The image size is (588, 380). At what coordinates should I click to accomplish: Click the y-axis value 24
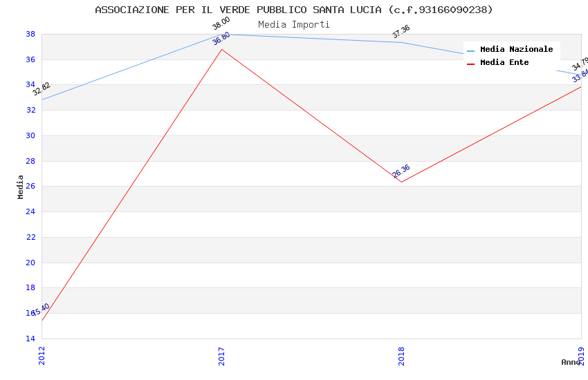[30, 211]
